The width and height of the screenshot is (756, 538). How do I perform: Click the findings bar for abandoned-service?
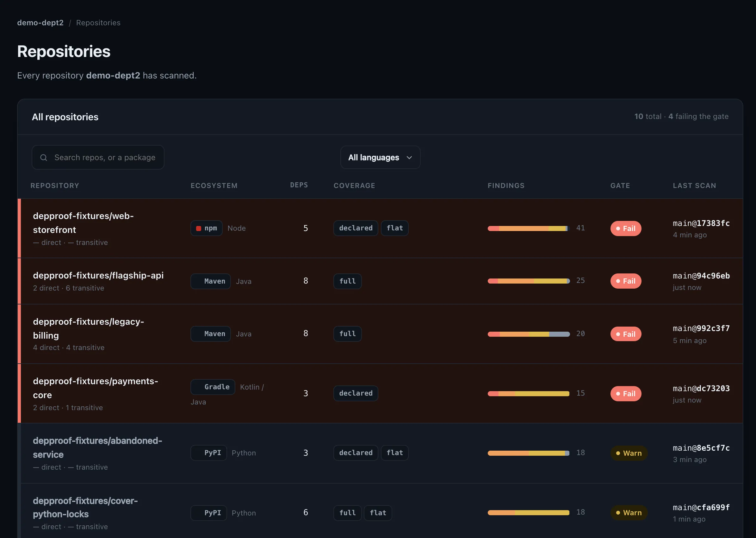click(x=529, y=453)
